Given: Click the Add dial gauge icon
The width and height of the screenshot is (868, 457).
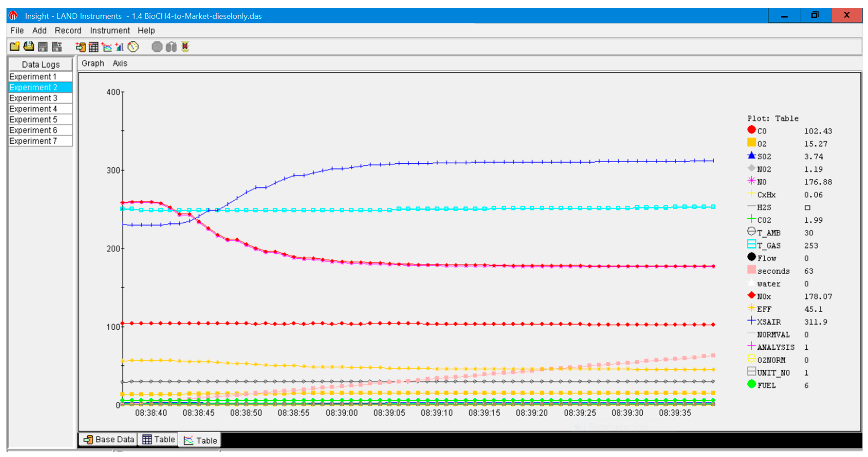Looking at the screenshot, I should click(133, 47).
